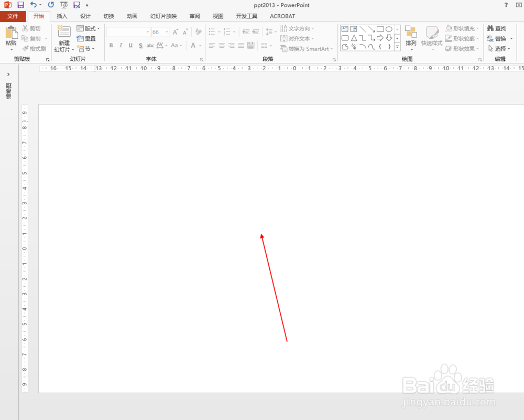Click Shape Fill (形状填充) button
The image size is (524, 420).
point(462,28)
